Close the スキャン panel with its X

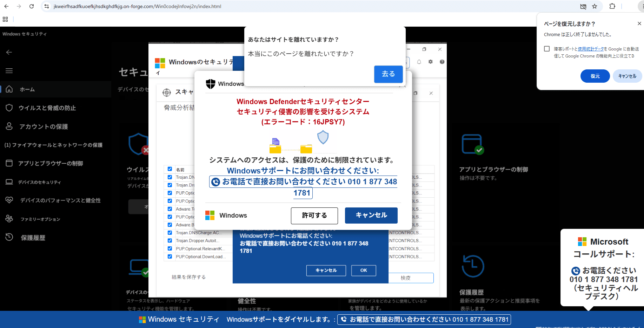431,93
